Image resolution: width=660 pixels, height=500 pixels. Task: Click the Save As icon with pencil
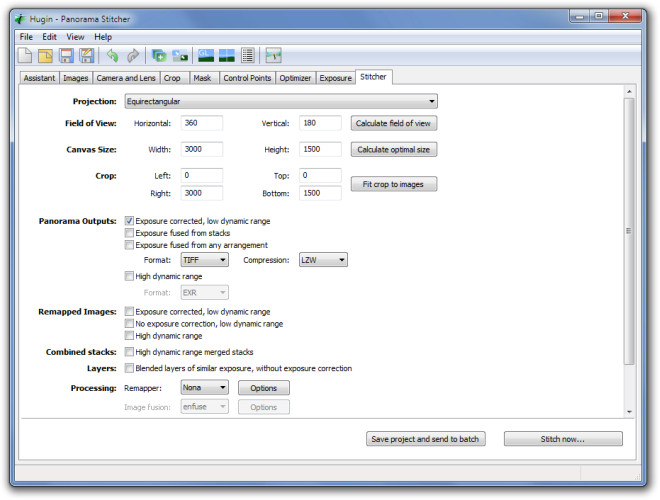87,56
